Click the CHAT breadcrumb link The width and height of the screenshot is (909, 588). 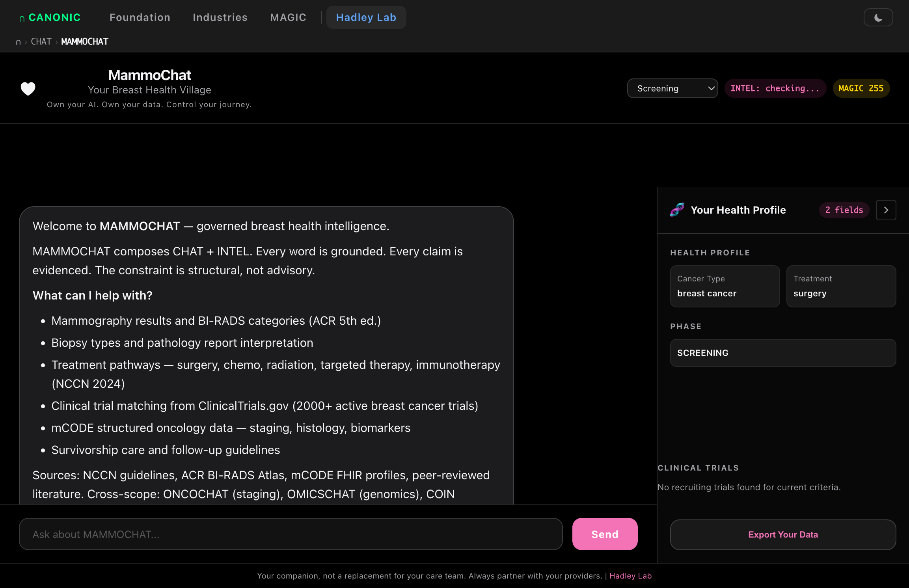coord(41,41)
